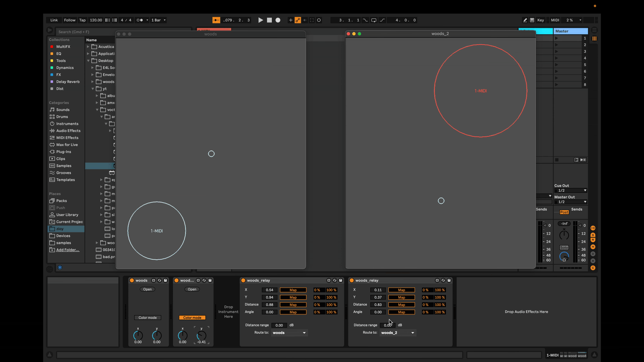Open the Max for Live category
Screen dimensions: 644x362
67,145
